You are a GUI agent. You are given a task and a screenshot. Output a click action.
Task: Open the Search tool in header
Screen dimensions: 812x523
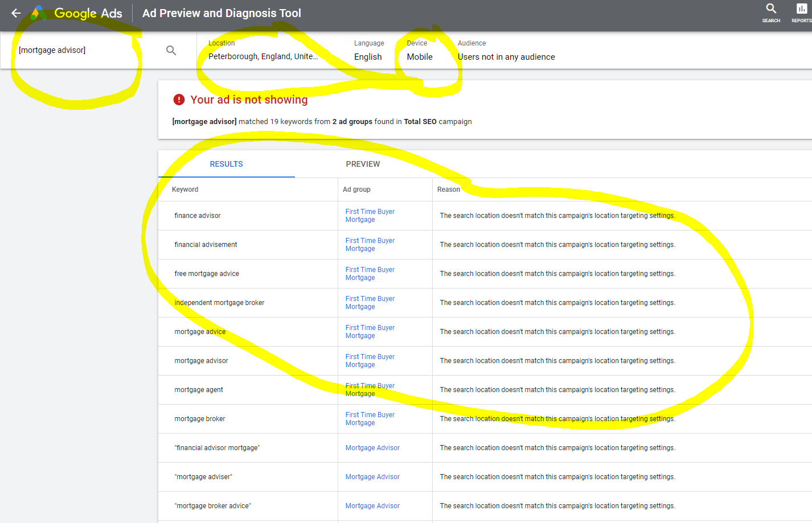point(771,13)
